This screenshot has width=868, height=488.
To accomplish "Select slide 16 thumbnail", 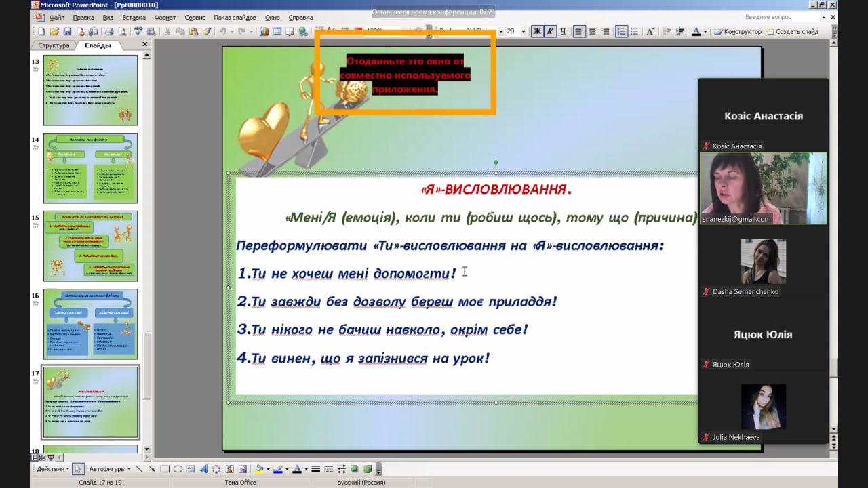I will [x=90, y=324].
